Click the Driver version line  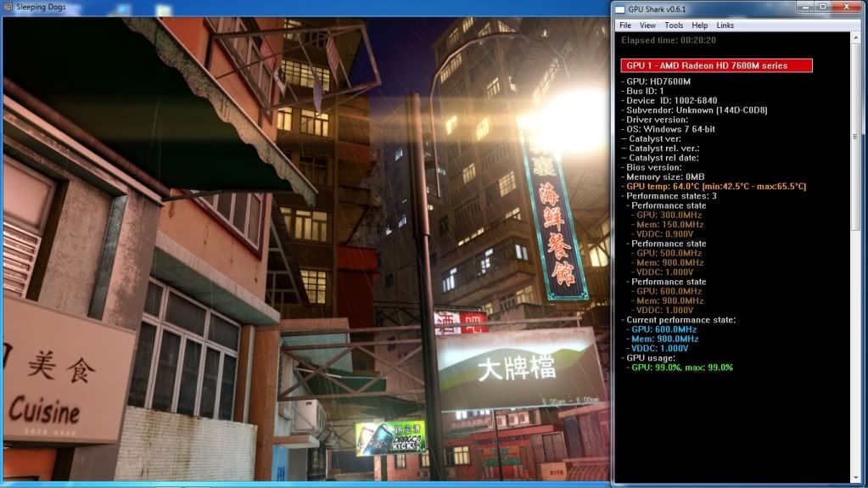[654, 120]
